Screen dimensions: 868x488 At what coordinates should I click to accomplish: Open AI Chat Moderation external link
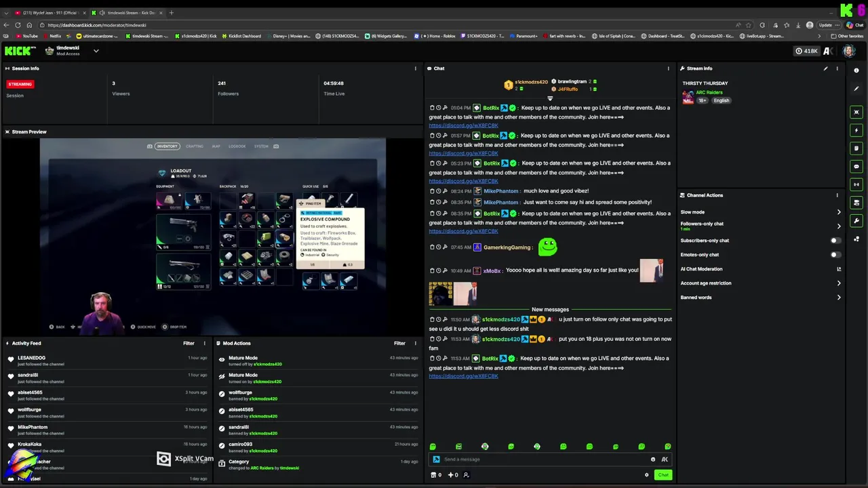point(839,269)
